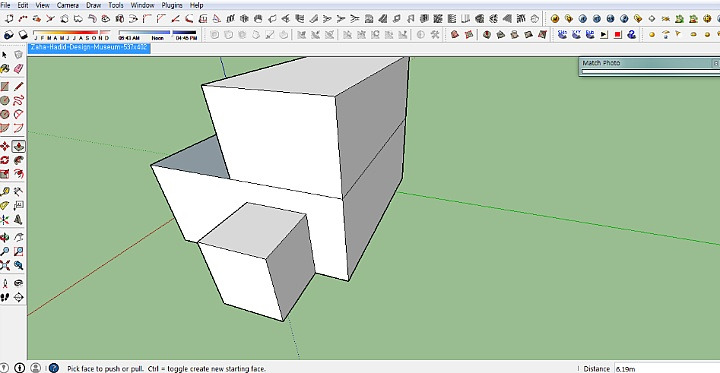The image size is (720, 373).
Task: Select the Orbit tool
Action: [x=5, y=237]
